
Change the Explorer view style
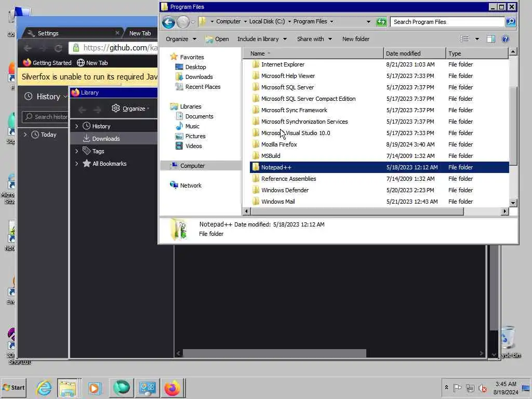[464, 38]
